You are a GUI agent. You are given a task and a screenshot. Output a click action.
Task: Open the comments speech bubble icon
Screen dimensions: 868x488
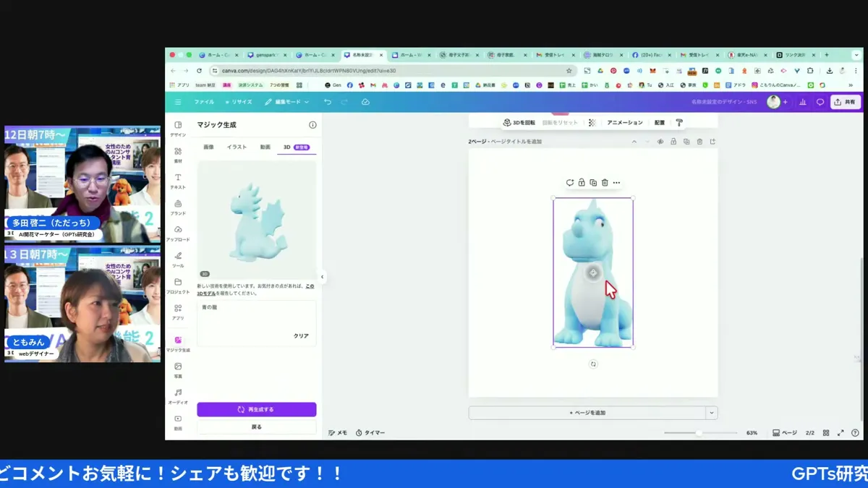tap(820, 102)
